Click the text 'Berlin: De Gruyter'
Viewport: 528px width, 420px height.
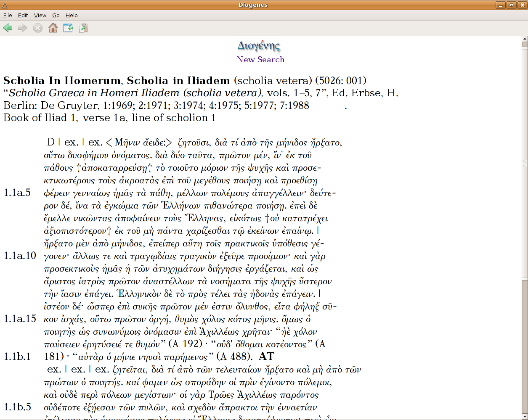pyautogui.click(x=50, y=106)
